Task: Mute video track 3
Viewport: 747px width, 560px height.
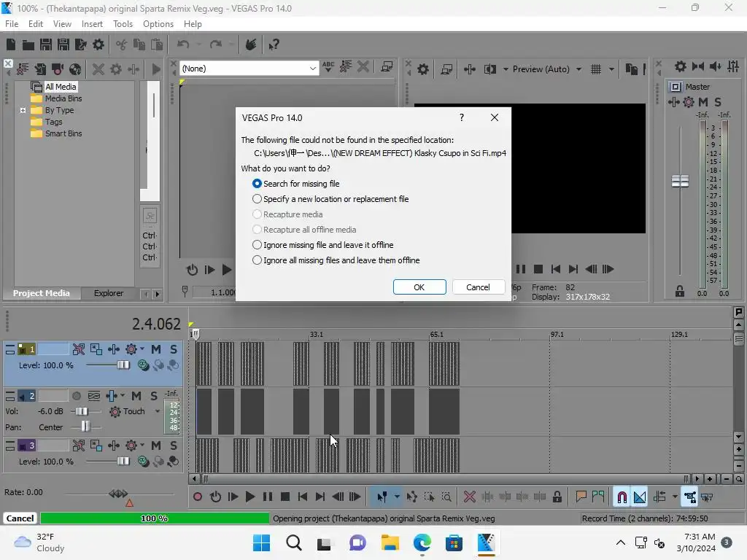Action: [156, 446]
